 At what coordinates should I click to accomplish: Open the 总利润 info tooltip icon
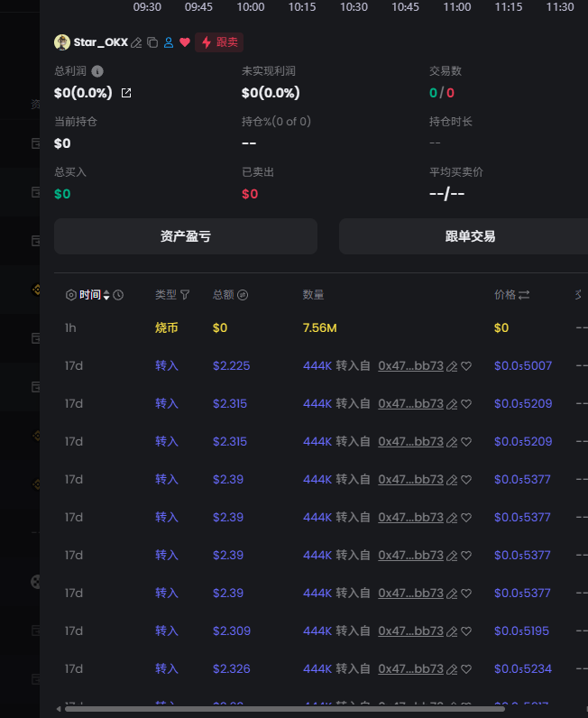point(97,71)
